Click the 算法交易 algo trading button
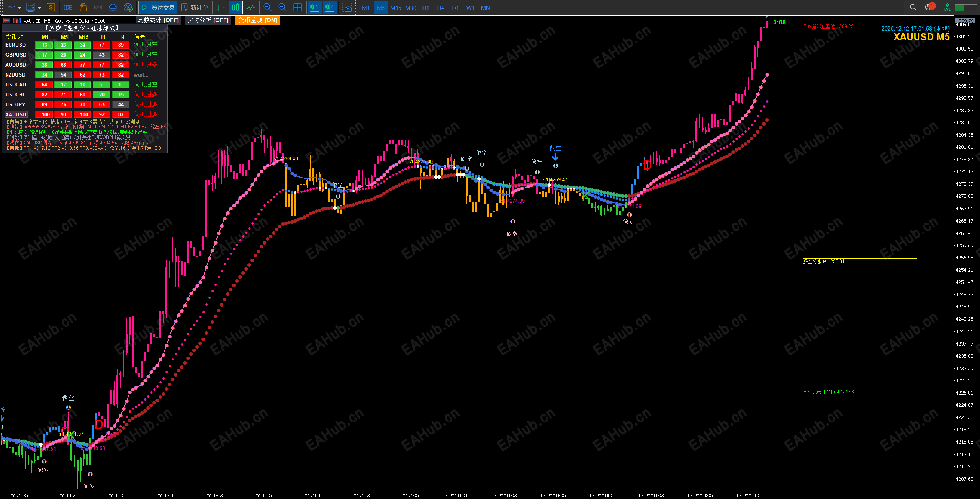 click(x=158, y=8)
